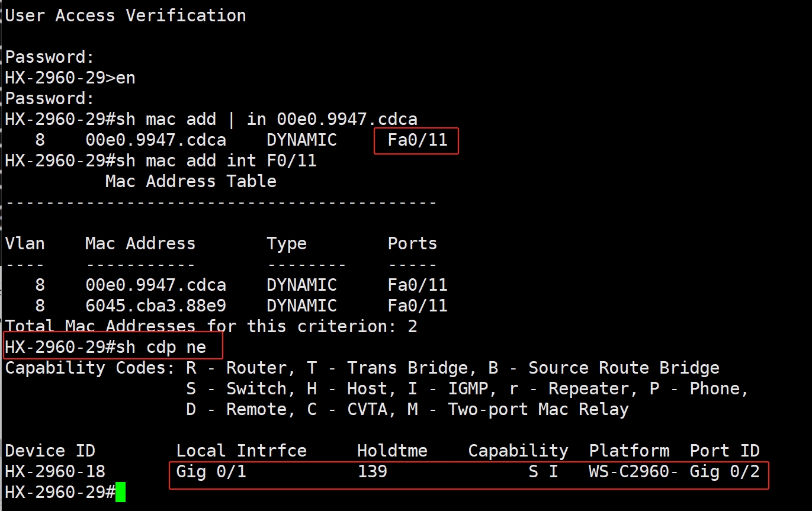
Task: Click the "S I" capability value
Action: pos(543,471)
